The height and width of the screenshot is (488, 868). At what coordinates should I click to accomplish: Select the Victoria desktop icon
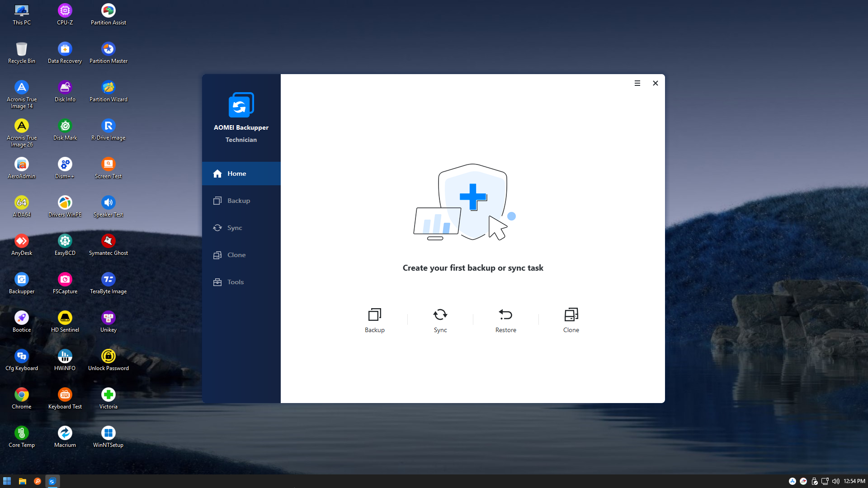[108, 399]
